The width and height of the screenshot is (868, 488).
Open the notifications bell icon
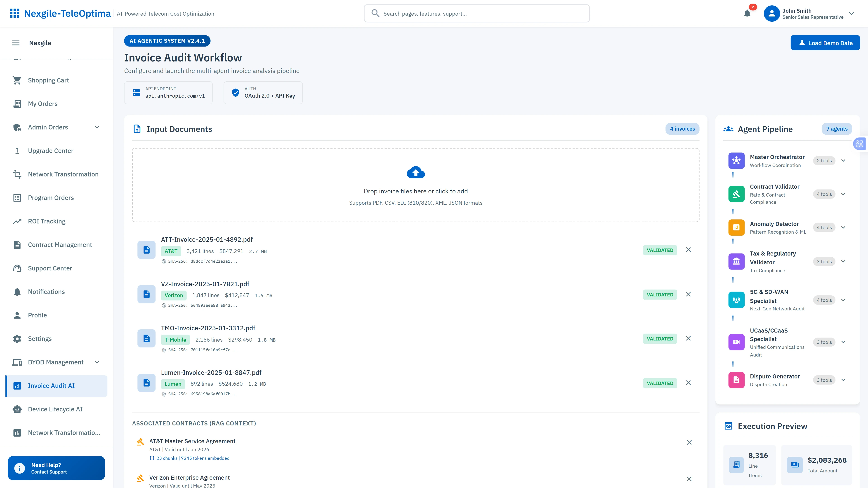(x=747, y=14)
